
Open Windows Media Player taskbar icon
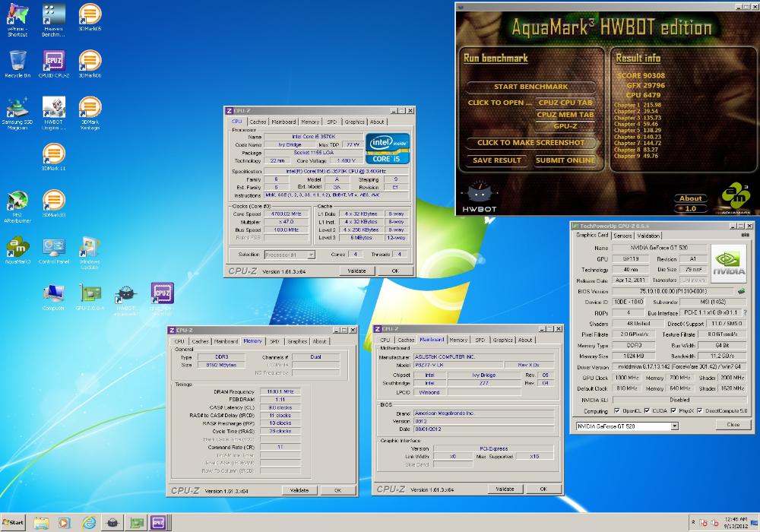click(x=64, y=523)
